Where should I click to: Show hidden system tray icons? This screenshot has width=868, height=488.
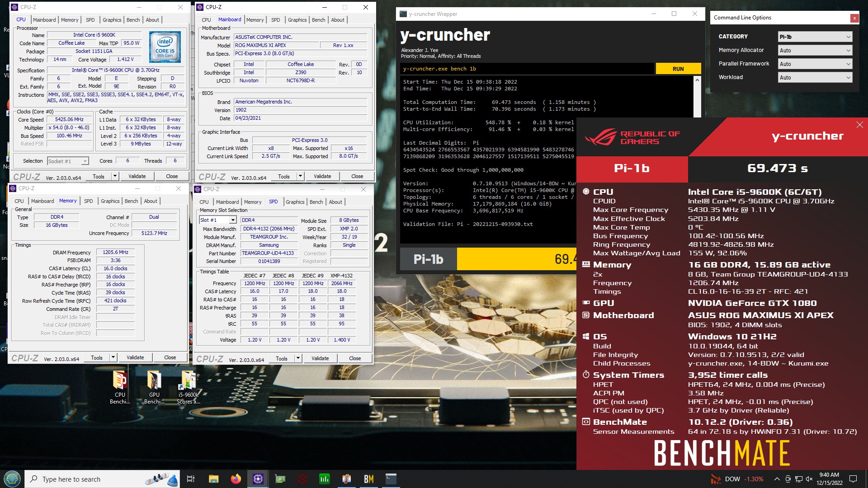click(x=777, y=479)
